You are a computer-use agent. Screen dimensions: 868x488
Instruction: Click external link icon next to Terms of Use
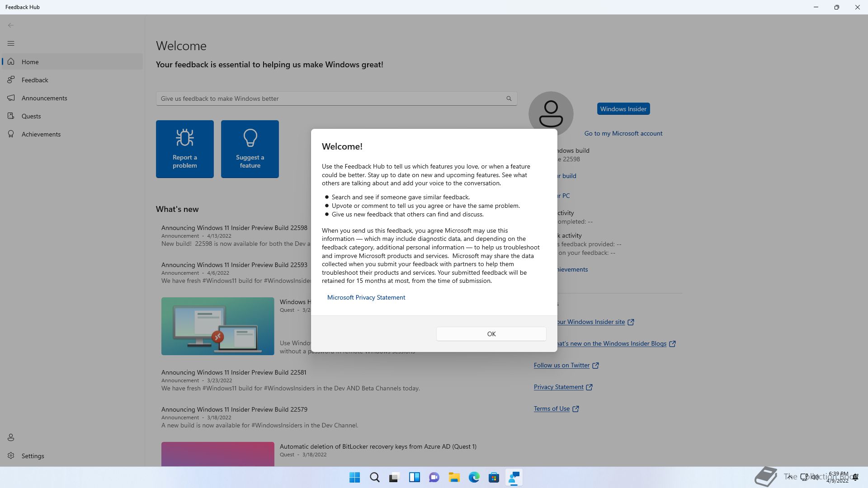576,409
